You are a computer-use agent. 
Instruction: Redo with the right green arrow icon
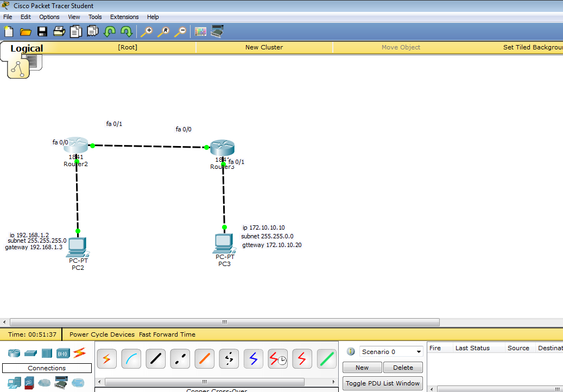(126, 31)
